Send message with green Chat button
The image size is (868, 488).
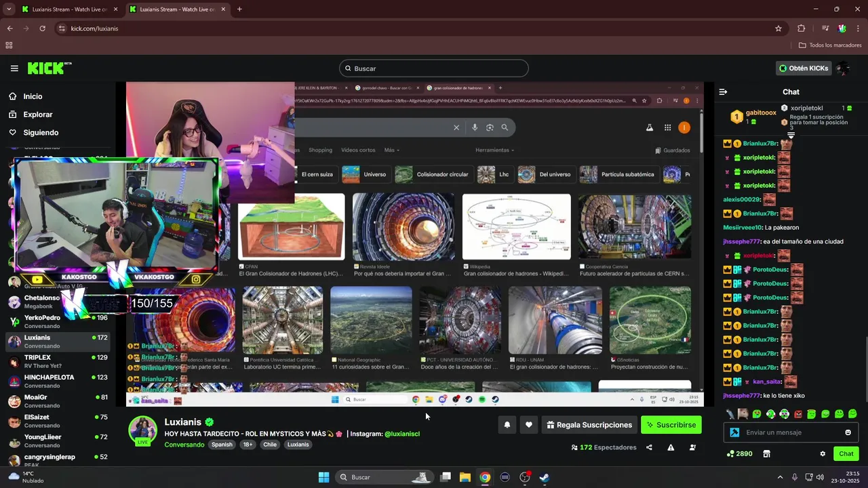click(846, 453)
